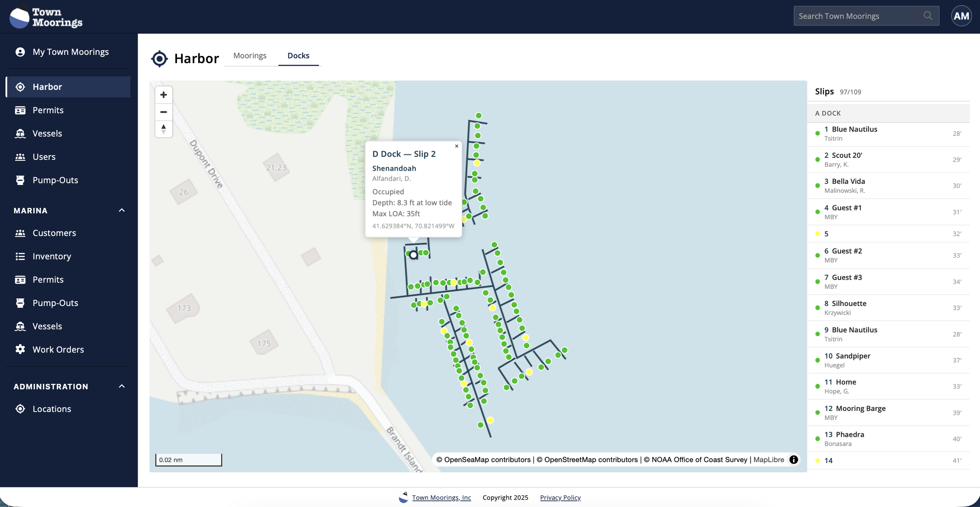Click the search magnifier icon
The height and width of the screenshot is (507, 980).
click(x=928, y=16)
